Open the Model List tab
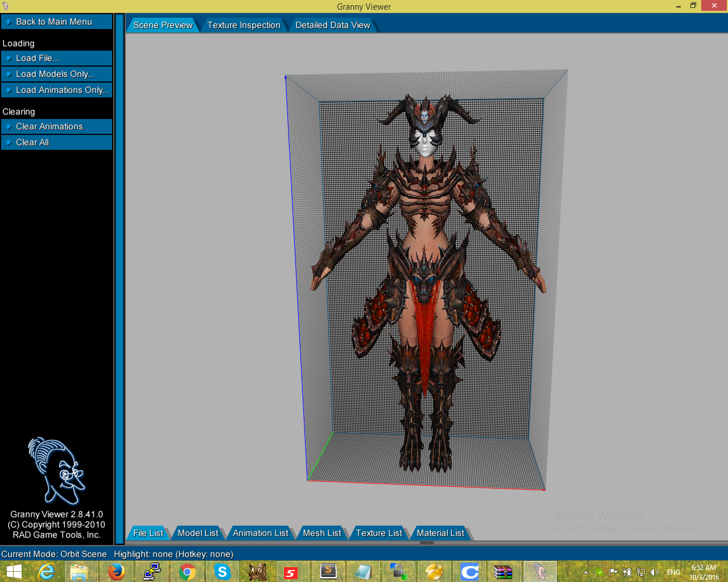The height and width of the screenshot is (582, 728). coord(198,533)
